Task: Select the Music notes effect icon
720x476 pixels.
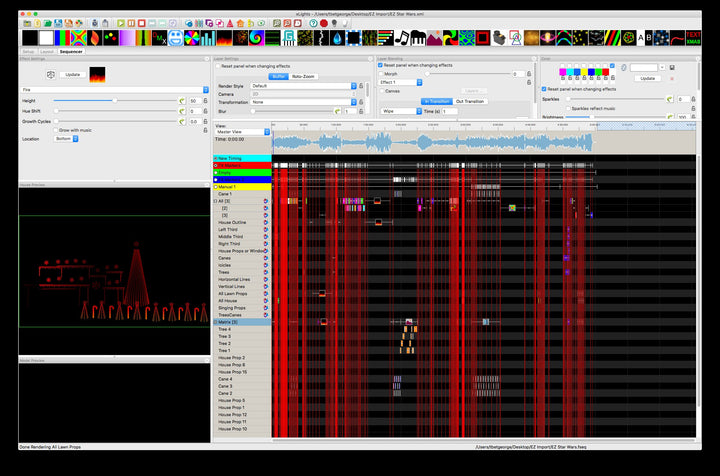Action: [402, 38]
